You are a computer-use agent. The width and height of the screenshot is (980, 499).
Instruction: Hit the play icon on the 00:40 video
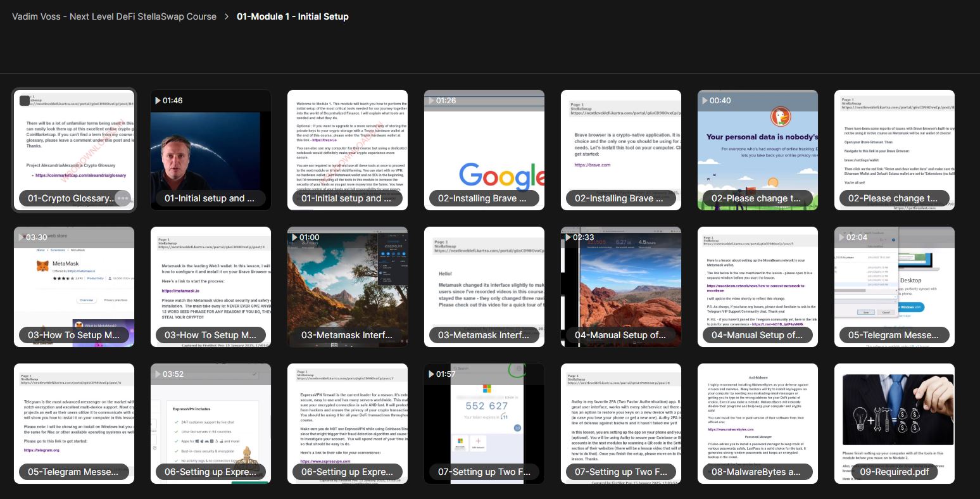pyautogui.click(x=705, y=101)
